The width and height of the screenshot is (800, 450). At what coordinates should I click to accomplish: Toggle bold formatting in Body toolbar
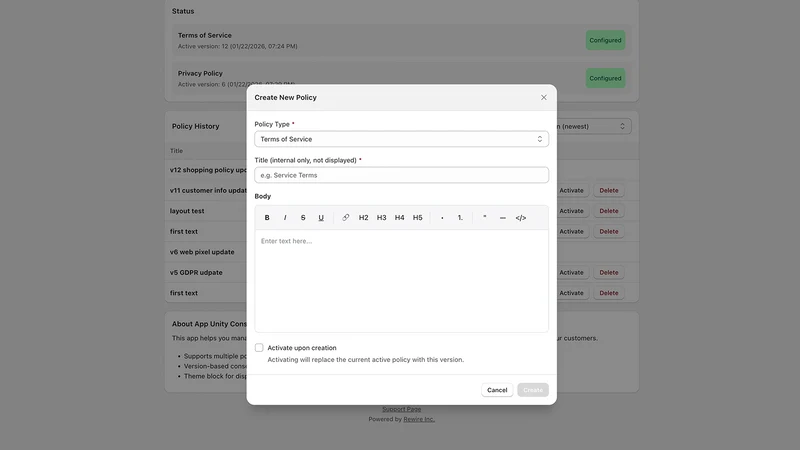267,217
